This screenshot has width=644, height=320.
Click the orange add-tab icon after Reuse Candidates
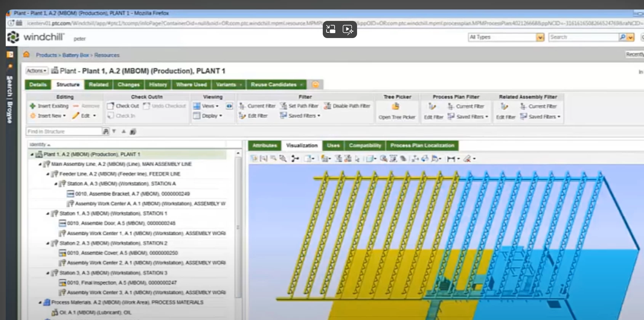(x=316, y=84)
